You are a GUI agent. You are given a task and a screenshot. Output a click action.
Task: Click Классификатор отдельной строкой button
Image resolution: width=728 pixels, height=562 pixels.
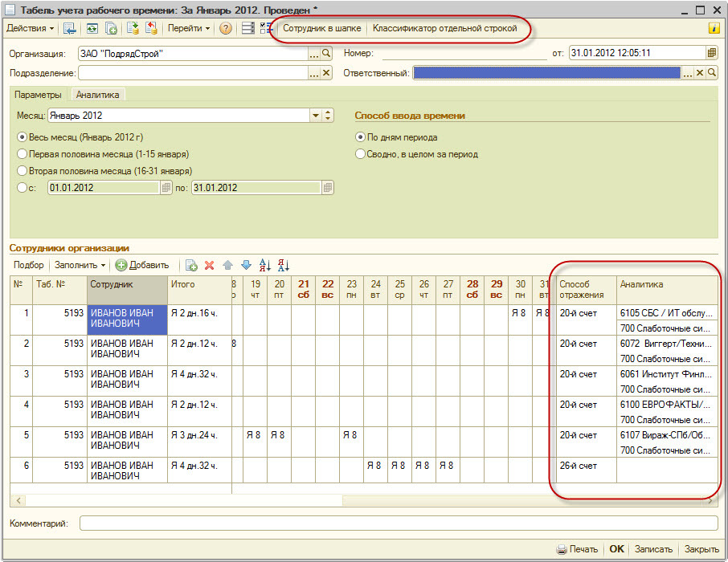pyautogui.click(x=445, y=28)
